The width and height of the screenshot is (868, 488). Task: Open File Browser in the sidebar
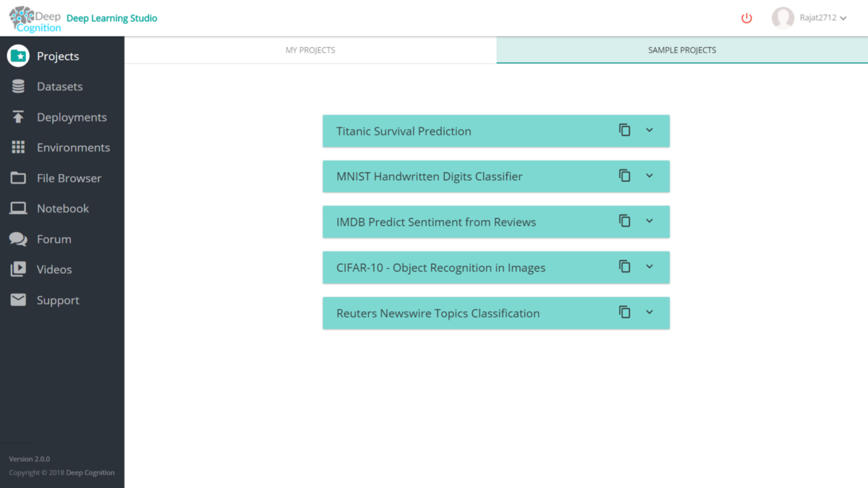[62, 178]
